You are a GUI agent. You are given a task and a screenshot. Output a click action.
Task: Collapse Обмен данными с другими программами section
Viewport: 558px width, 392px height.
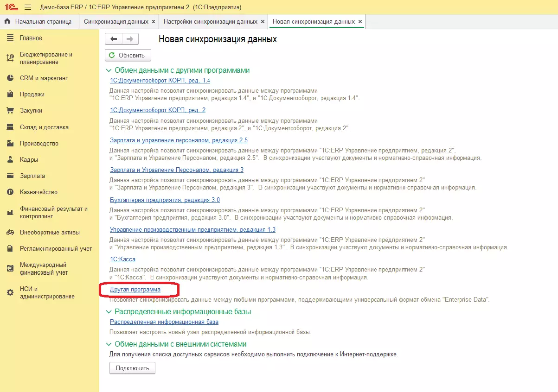pyautogui.click(x=109, y=70)
